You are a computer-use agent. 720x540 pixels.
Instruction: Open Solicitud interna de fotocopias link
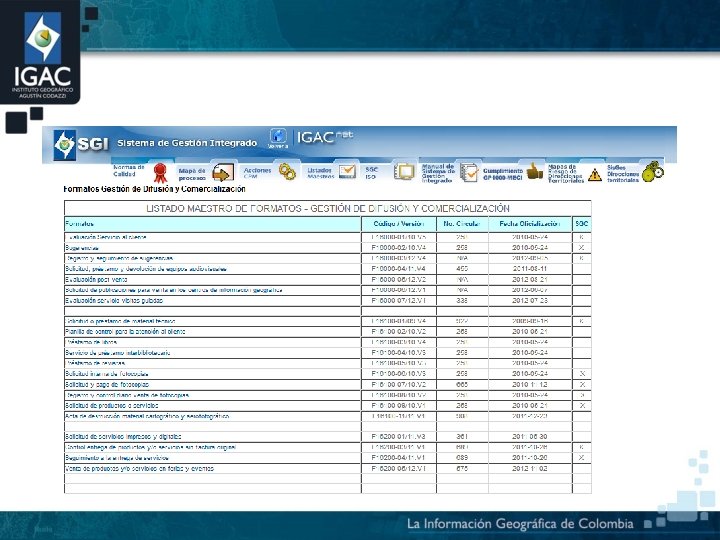(x=107, y=374)
